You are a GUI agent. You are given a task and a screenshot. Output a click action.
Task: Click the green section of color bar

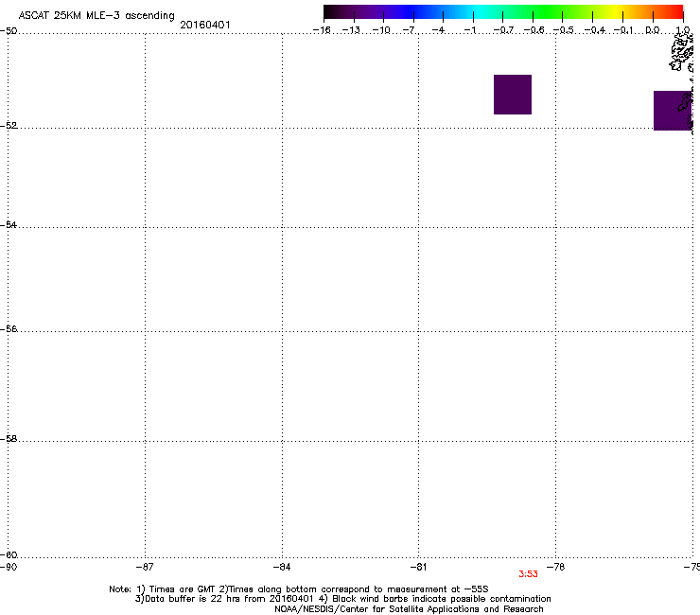pyautogui.click(x=549, y=11)
